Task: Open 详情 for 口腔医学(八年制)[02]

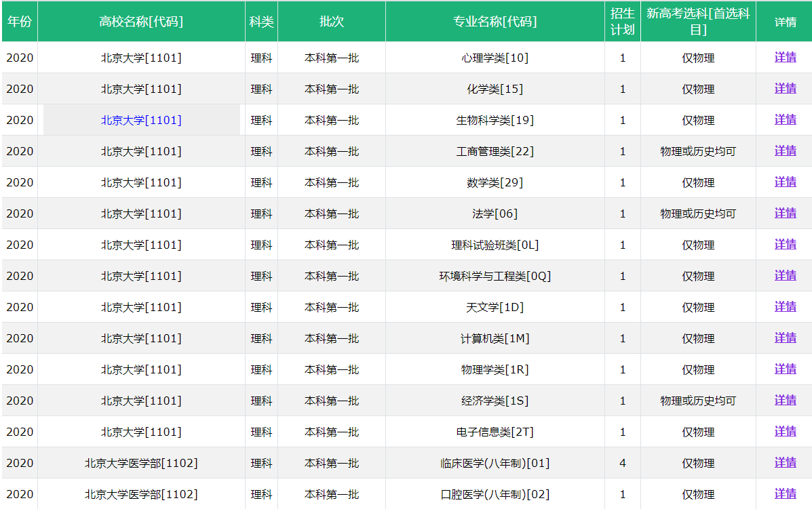Action: [785, 494]
